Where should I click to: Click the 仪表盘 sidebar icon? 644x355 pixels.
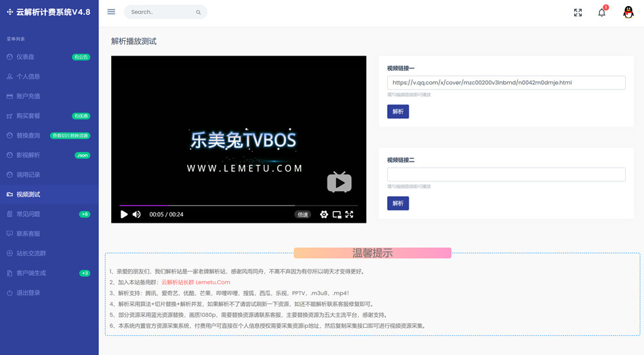click(x=9, y=57)
